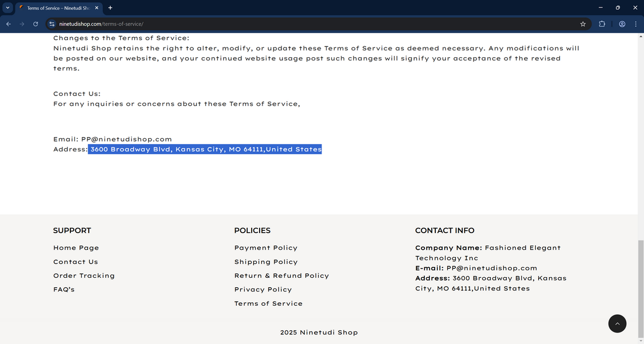The image size is (644, 344).
Task: Click the CONTACT INFO heading
Action: click(x=444, y=231)
